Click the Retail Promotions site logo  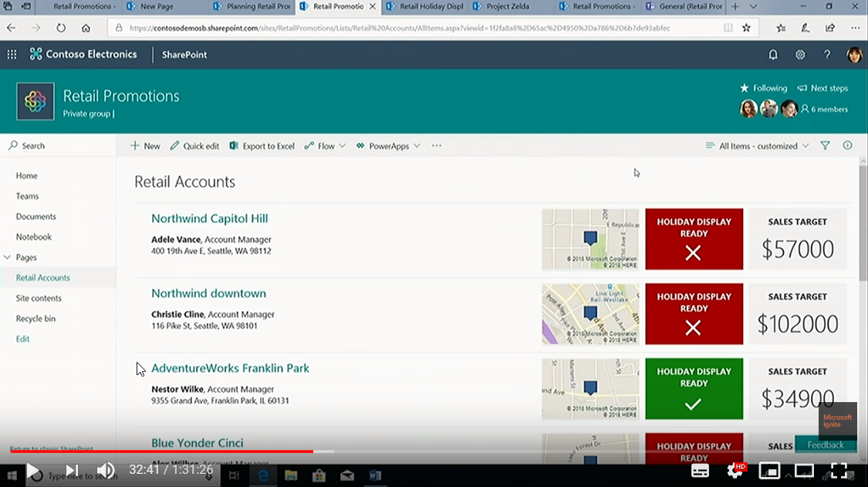click(35, 102)
